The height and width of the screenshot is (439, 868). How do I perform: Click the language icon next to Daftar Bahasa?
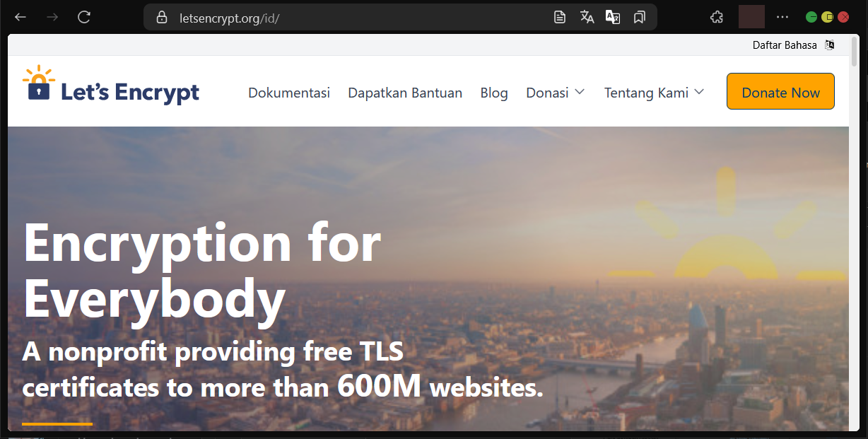point(830,45)
